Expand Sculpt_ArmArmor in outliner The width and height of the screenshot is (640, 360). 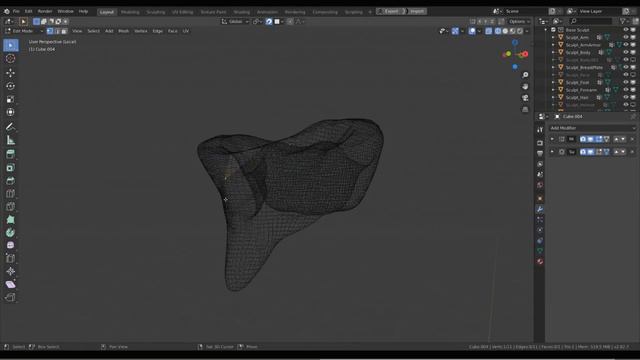click(553, 45)
